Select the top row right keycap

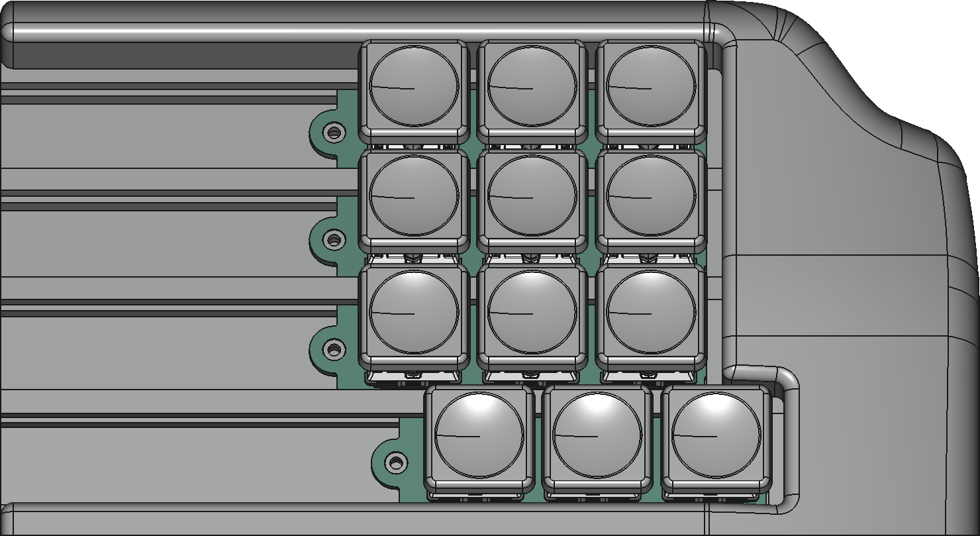651,91
